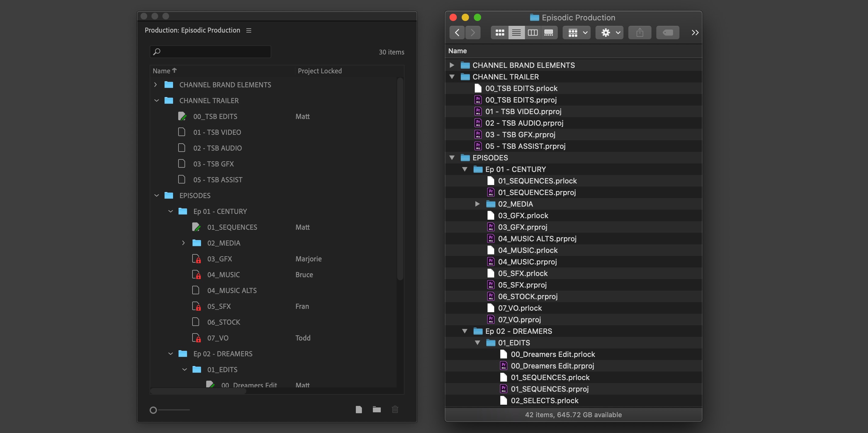
Task: Open the Finder group-by dropdown
Action: (x=577, y=33)
